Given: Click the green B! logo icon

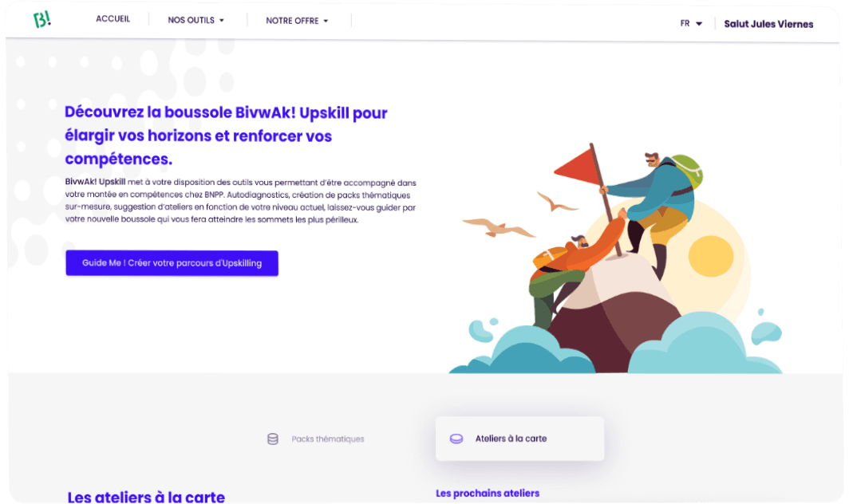Looking at the screenshot, I should (41, 19).
